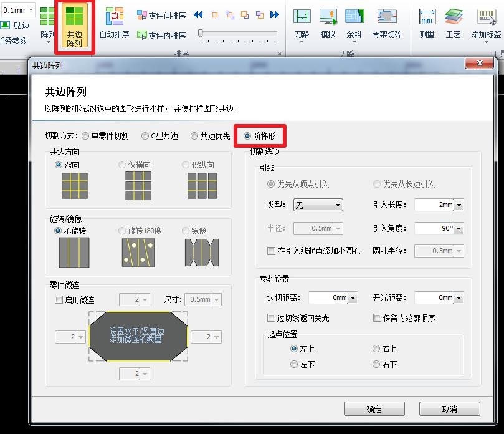Open the 引入角度 dropdown arrow

pyautogui.click(x=459, y=229)
